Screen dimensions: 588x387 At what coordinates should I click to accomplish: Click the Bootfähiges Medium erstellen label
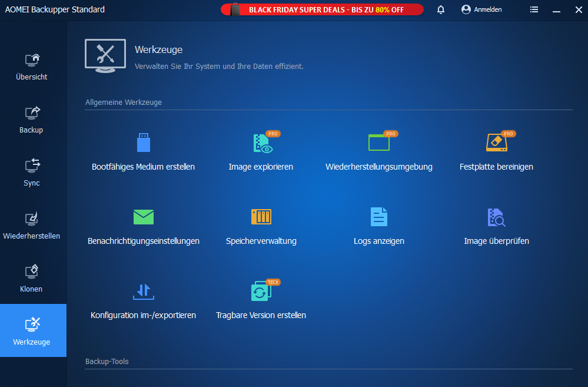[143, 167]
